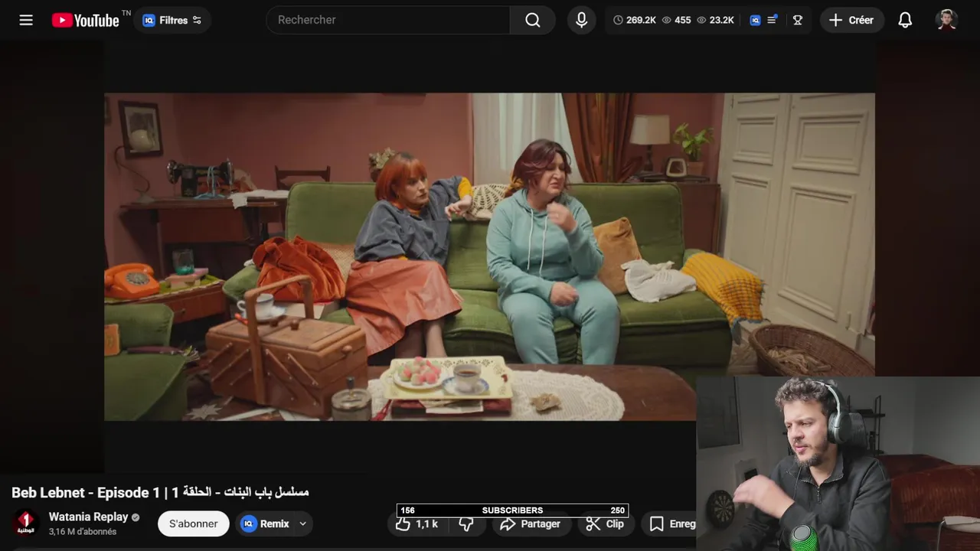The height and width of the screenshot is (551, 980).
Task: Focus the Rechercher search field
Action: [388, 20]
